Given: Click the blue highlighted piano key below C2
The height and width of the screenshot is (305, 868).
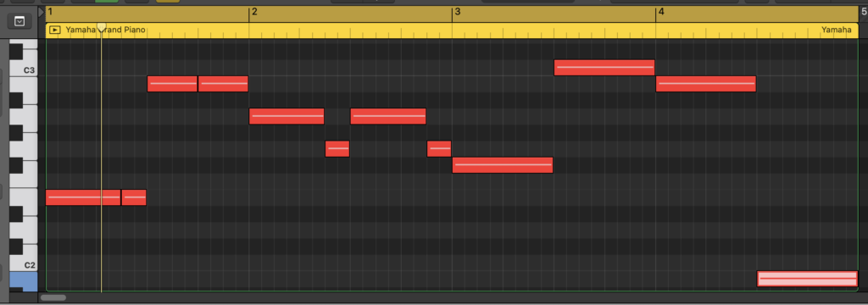Looking at the screenshot, I should click(23, 281).
